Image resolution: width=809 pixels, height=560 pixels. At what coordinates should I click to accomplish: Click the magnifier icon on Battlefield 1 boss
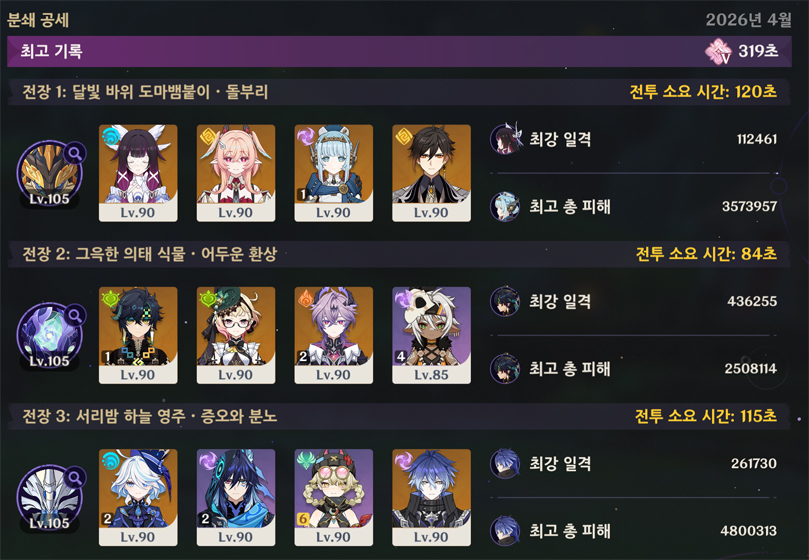[75, 153]
